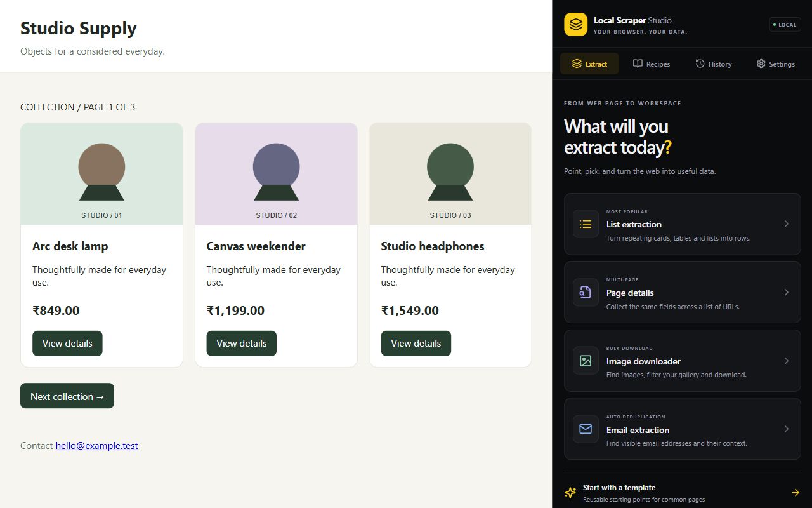
Task: Click the Arc desk lamp title
Action: [70, 246]
